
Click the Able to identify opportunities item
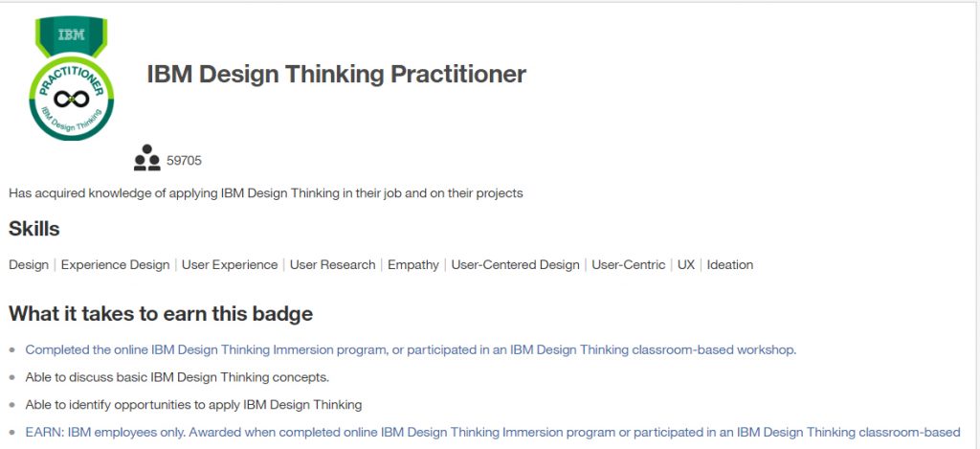193,405
